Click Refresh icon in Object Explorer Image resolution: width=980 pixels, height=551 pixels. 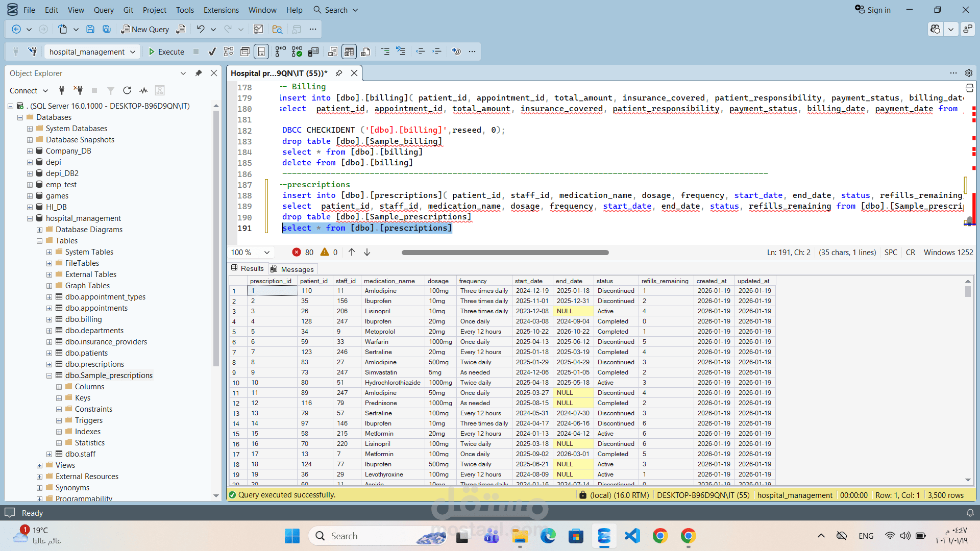tap(127, 90)
